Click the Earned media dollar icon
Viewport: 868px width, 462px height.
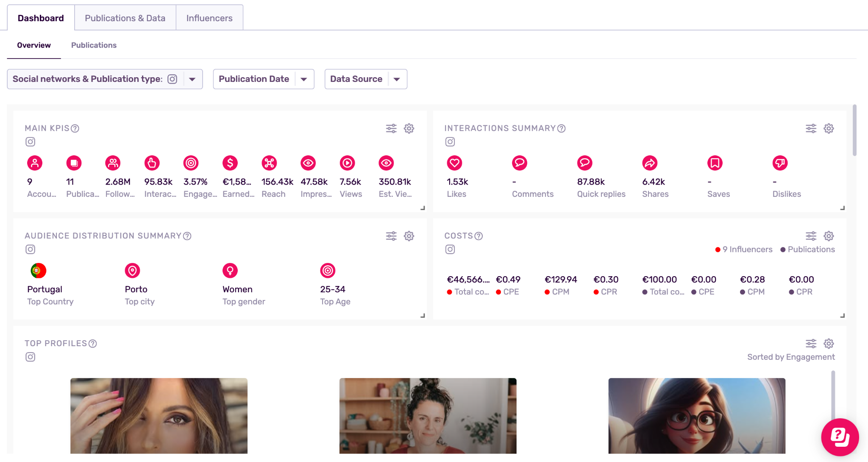(x=230, y=163)
